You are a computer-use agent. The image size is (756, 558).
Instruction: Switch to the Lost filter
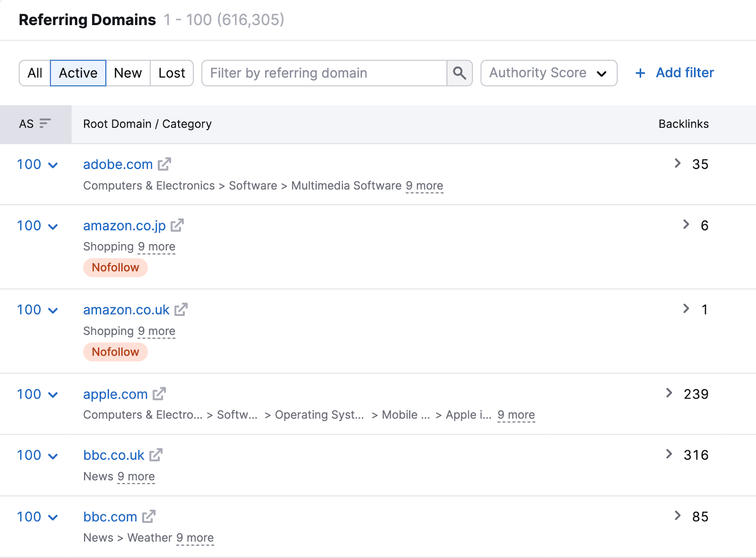pyautogui.click(x=171, y=73)
